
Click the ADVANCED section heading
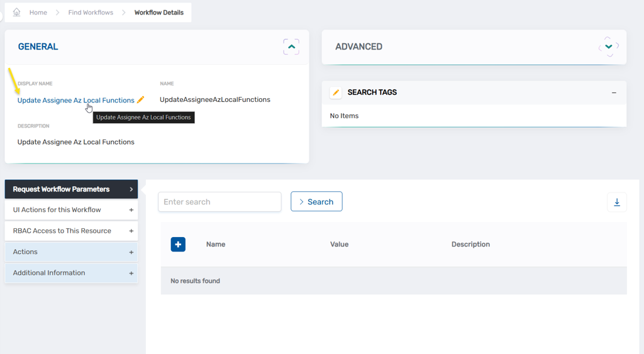pos(359,47)
